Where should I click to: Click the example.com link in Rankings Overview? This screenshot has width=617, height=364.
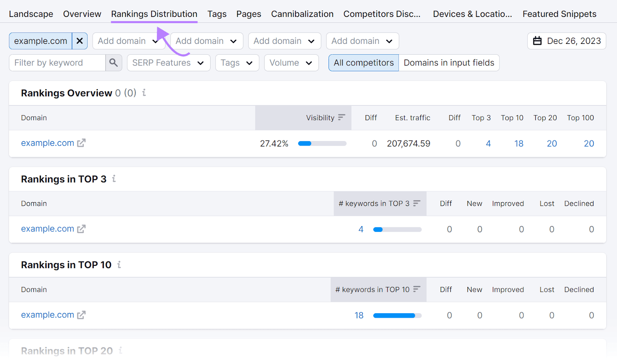click(x=47, y=143)
